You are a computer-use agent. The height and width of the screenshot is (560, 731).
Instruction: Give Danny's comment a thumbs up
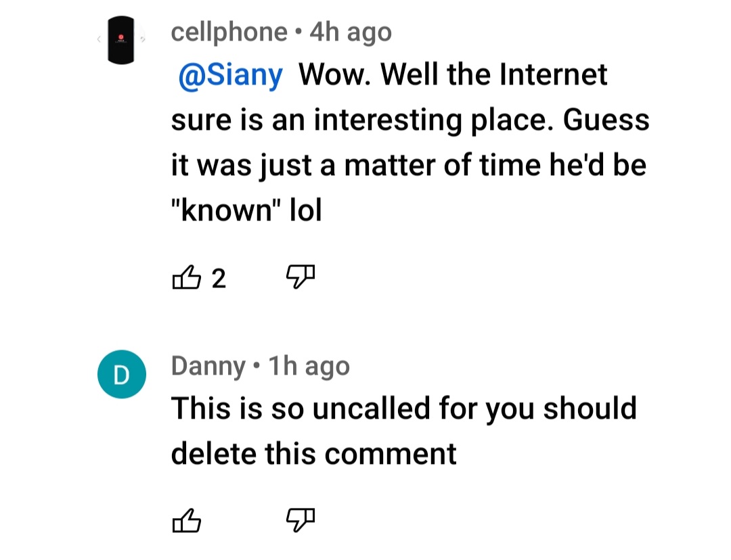(x=187, y=520)
